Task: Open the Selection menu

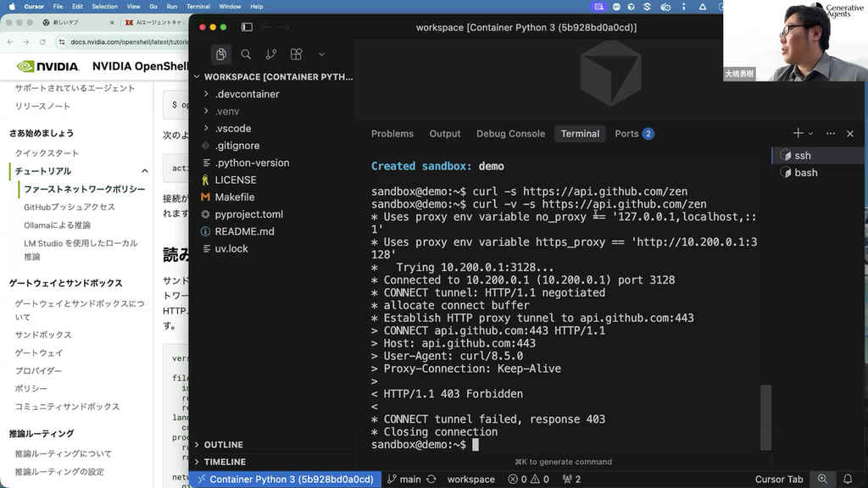Action: (x=104, y=7)
